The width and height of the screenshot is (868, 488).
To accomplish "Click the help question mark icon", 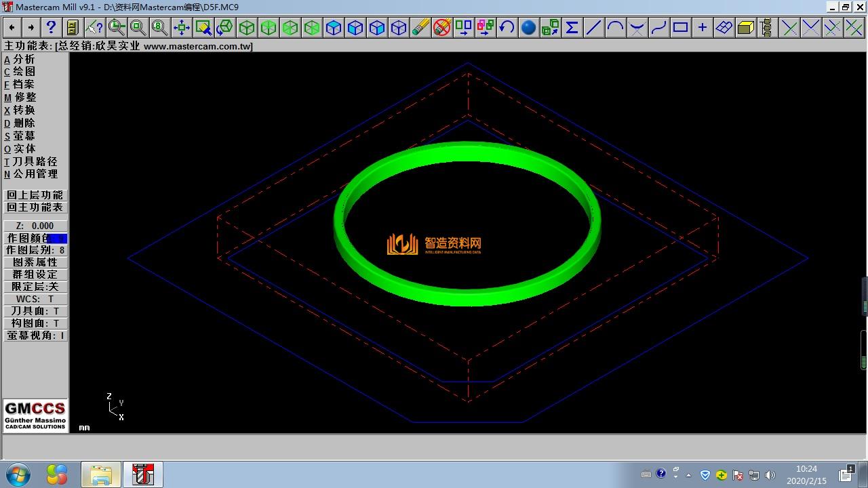I will [51, 28].
